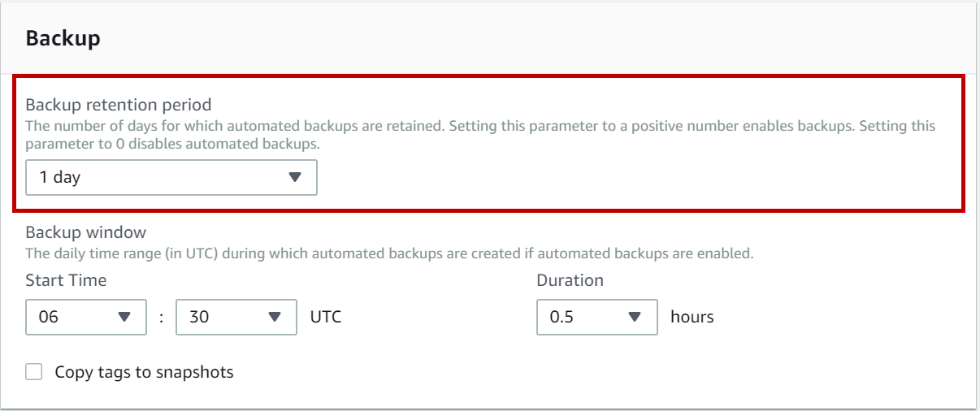Image resolution: width=980 pixels, height=411 pixels.
Task: Open the Start Time hour dropdown
Action: coord(85,317)
